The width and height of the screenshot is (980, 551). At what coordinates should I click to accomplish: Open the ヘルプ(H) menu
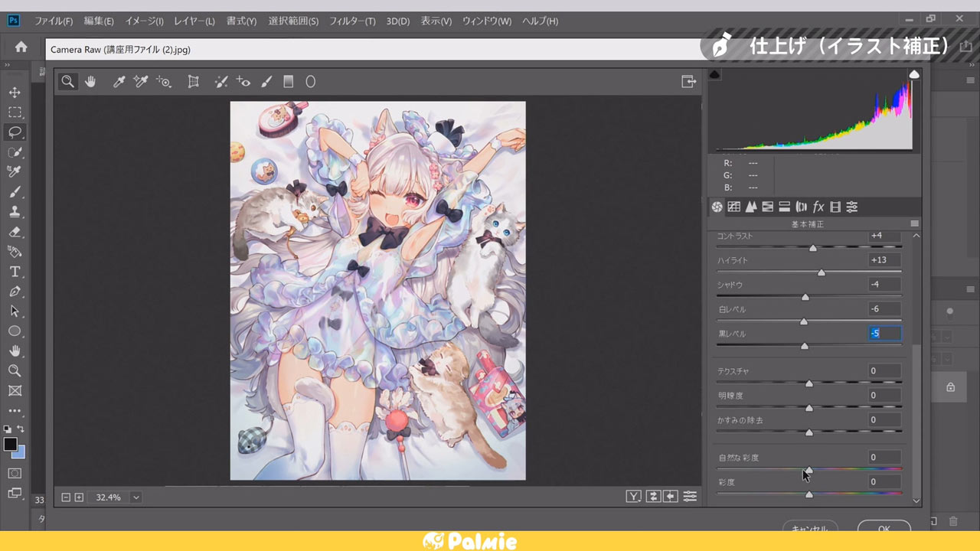540,21
